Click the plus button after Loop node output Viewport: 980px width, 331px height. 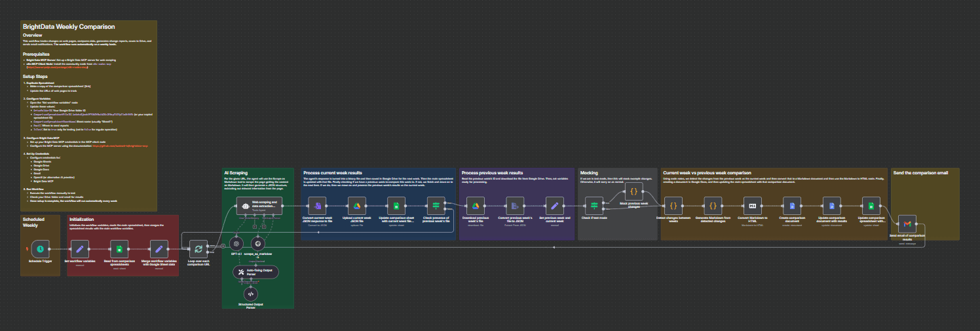[223, 246]
